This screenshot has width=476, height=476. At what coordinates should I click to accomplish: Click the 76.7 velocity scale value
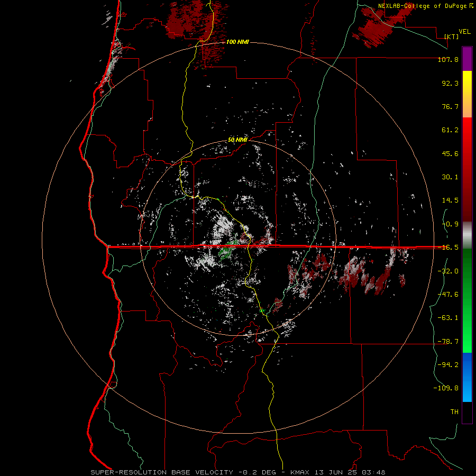[450, 106]
